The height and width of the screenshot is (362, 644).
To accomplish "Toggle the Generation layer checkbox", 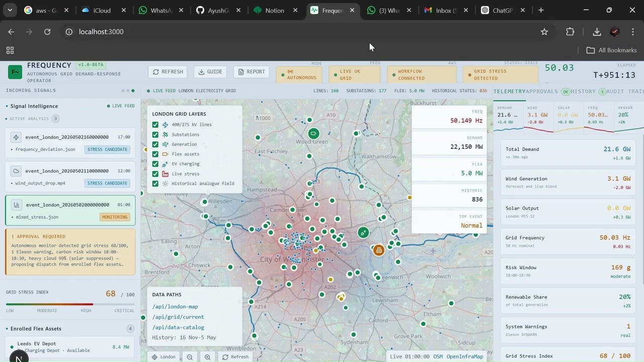I will point(155,144).
